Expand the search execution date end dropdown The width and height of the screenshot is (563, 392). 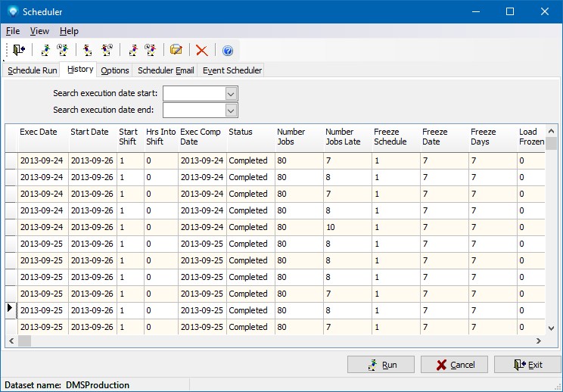coord(232,110)
